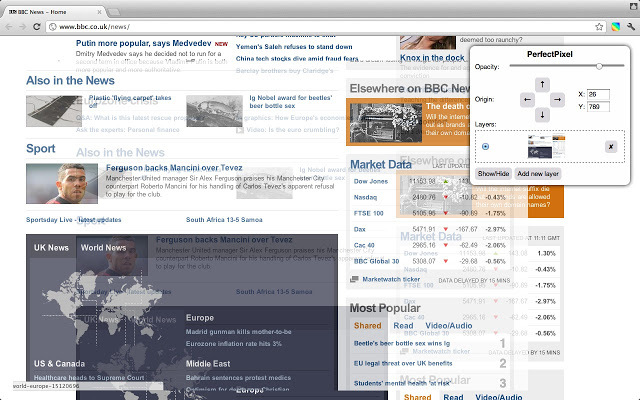Click the Add new layer button

tap(538, 174)
